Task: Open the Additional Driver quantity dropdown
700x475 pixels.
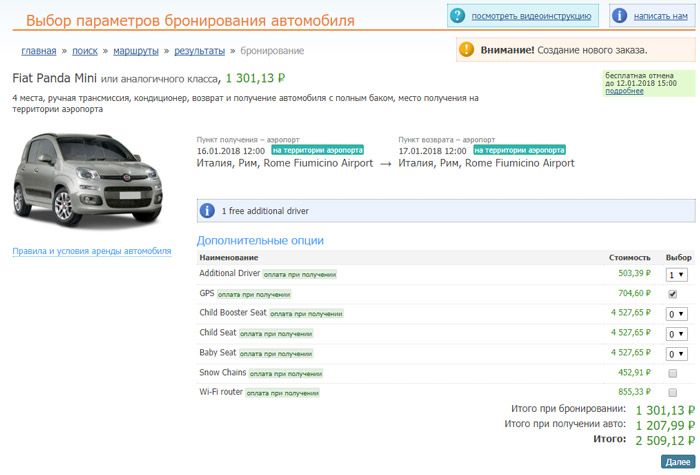Action: (676, 275)
